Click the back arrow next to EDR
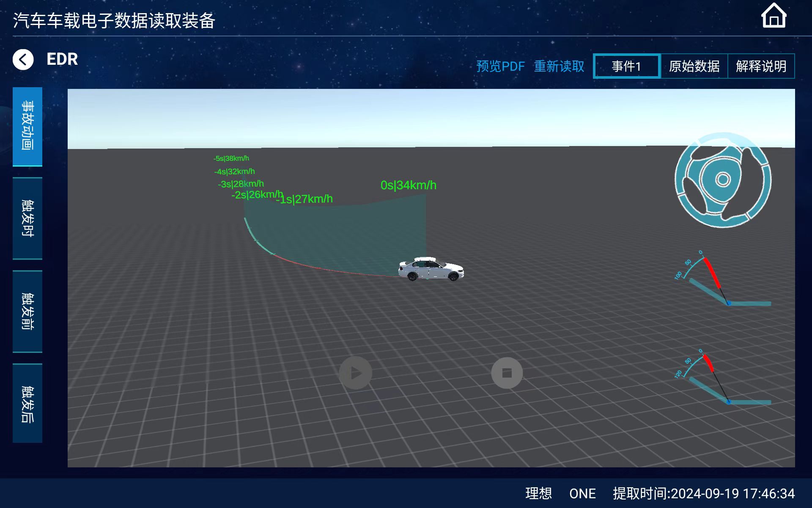This screenshot has height=508, width=812. [23, 59]
